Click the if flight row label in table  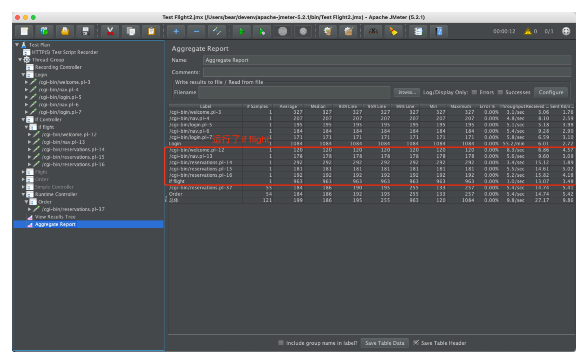coord(177,181)
